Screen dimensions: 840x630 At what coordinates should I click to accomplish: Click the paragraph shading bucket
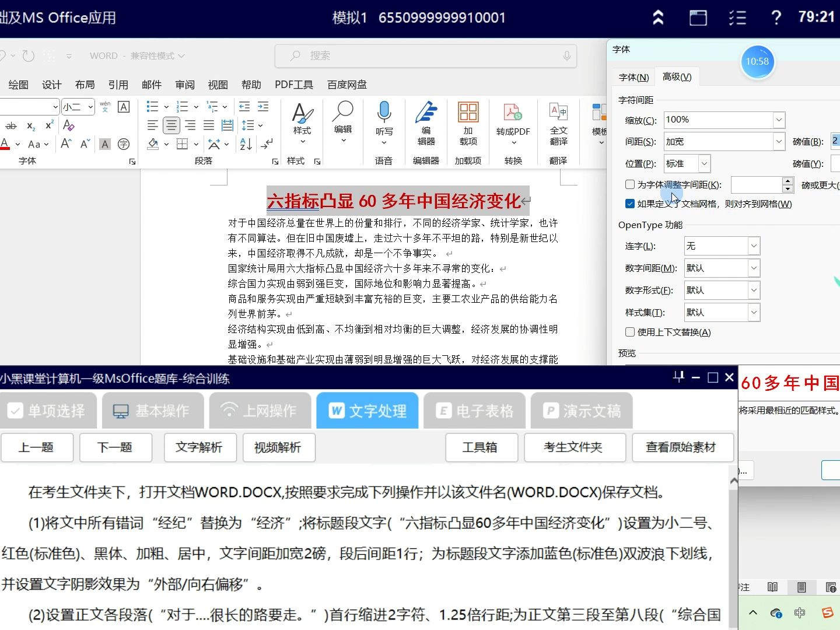point(153,143)
